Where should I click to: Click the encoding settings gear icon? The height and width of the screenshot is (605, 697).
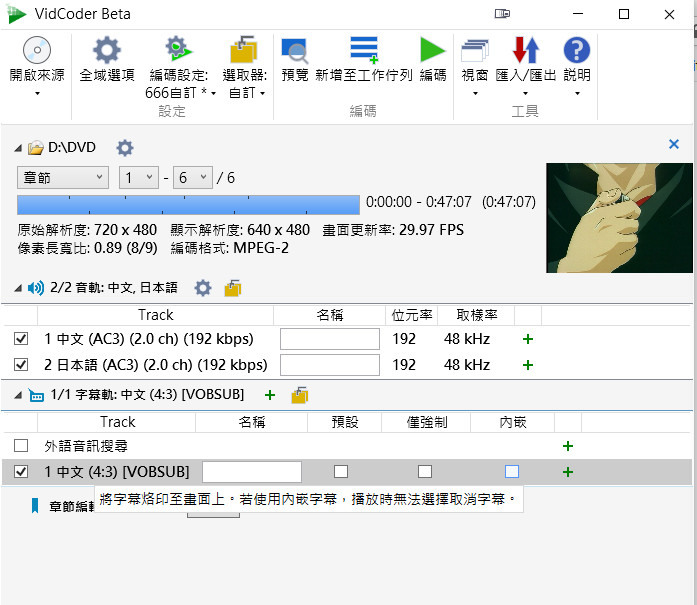178,49
